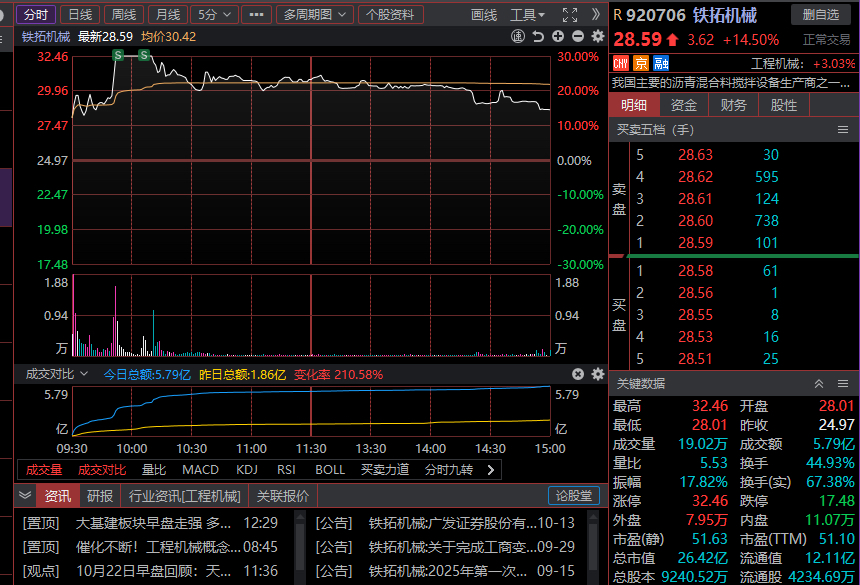Toggle the BOLL indicator

[x=330, y=470]
